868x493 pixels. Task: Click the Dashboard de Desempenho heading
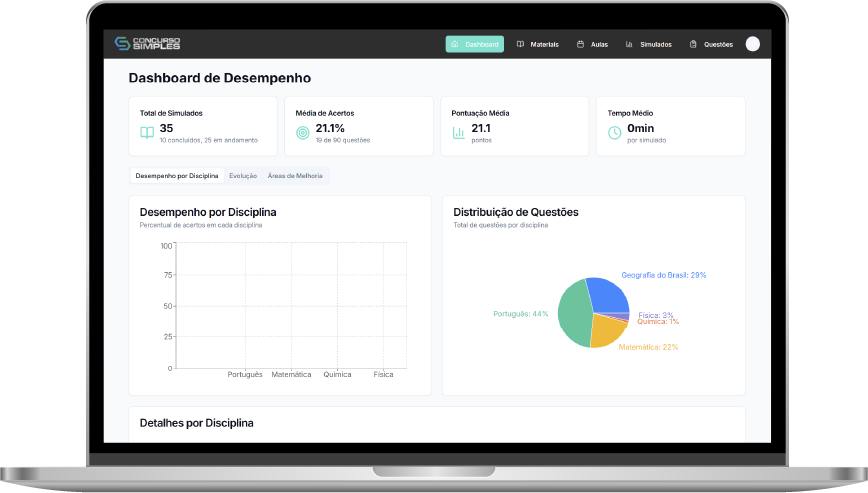point(220,78)
